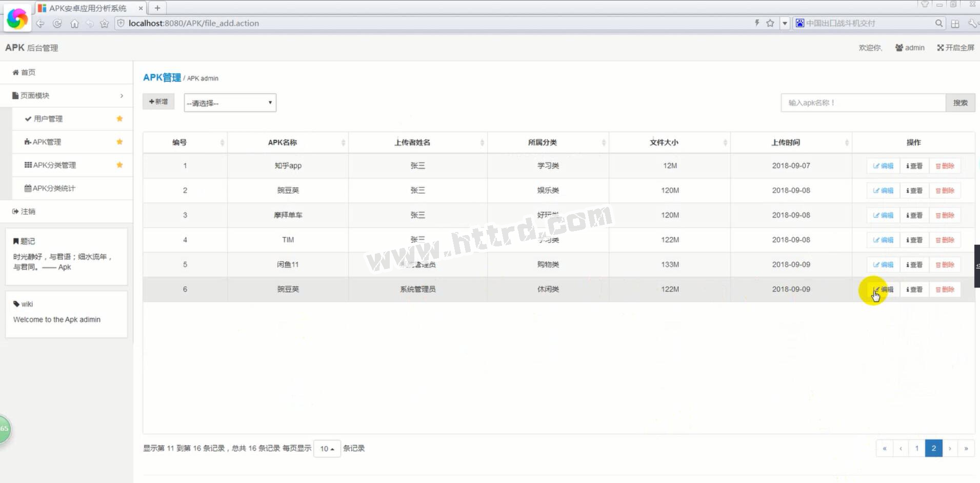Click the browser back arrow
Screen dimensions: 980x483
(41, 24)
